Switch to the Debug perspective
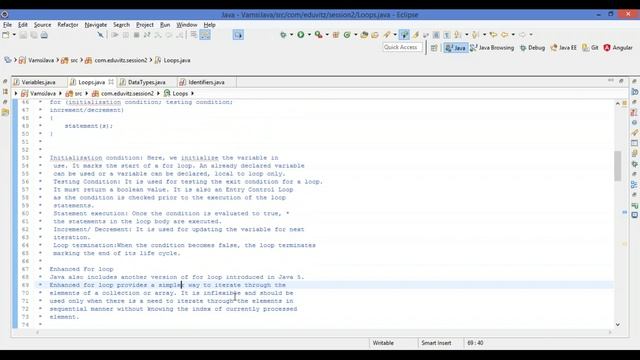 532,48
